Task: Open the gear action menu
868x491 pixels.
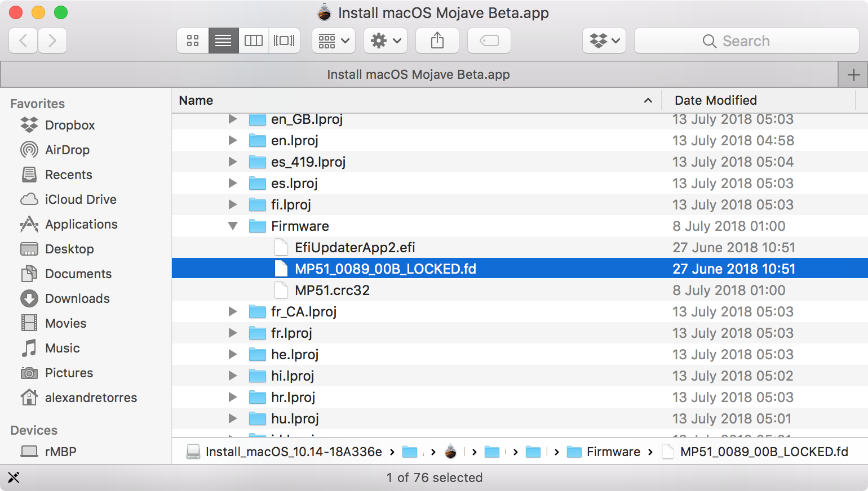Action: (386, 41)
